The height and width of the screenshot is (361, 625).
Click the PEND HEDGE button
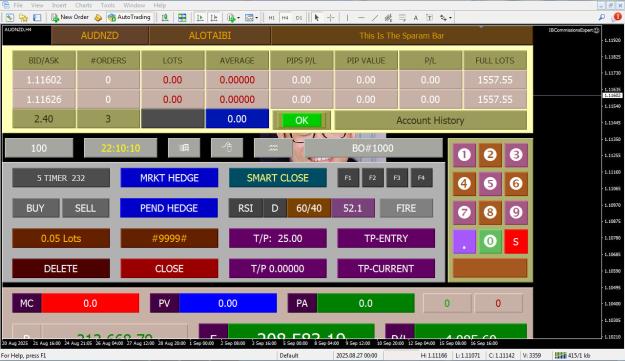click(169, 208)
